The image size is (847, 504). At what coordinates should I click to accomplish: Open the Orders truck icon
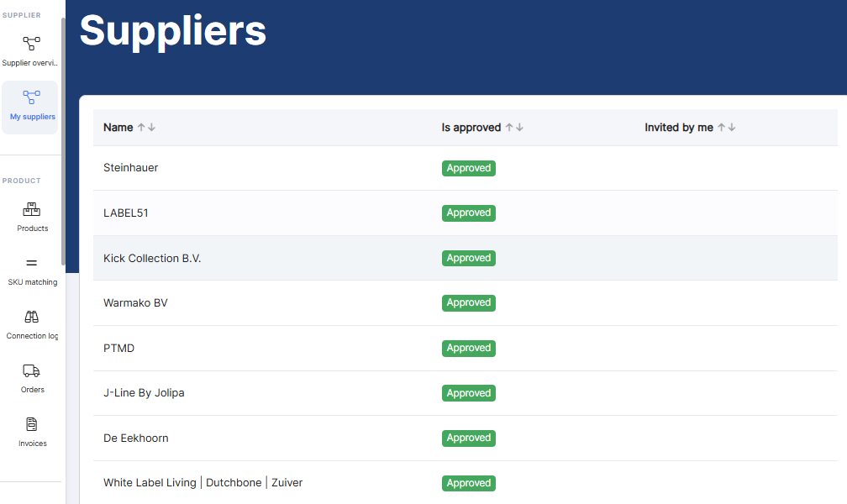(x=31, y=370)
